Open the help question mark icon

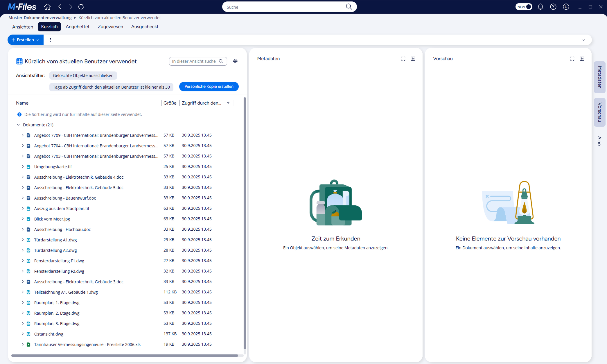(x=553, y=7)
